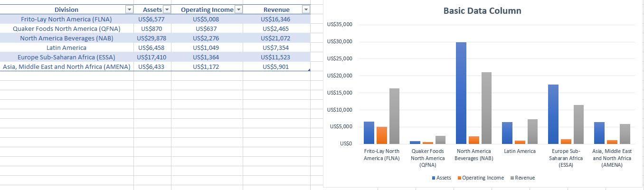Click assets value US$29,878
This screenshot has height=190, width=644.
point(152,38)
